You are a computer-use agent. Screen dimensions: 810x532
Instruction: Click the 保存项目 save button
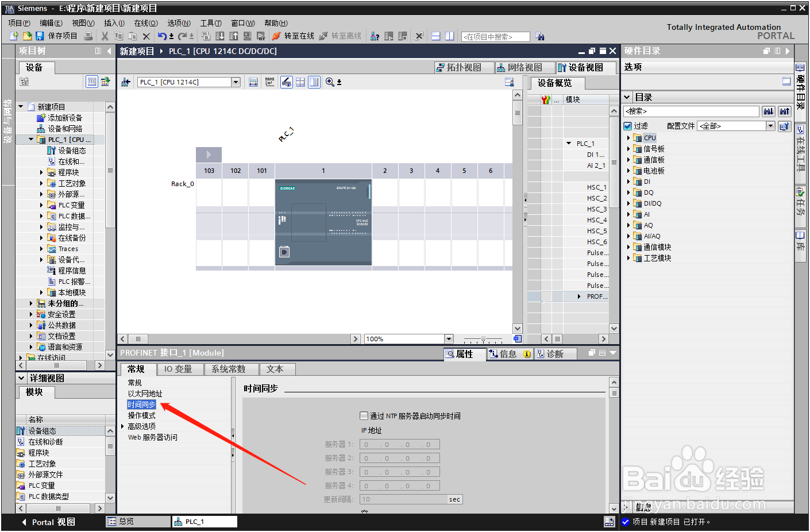56,36
